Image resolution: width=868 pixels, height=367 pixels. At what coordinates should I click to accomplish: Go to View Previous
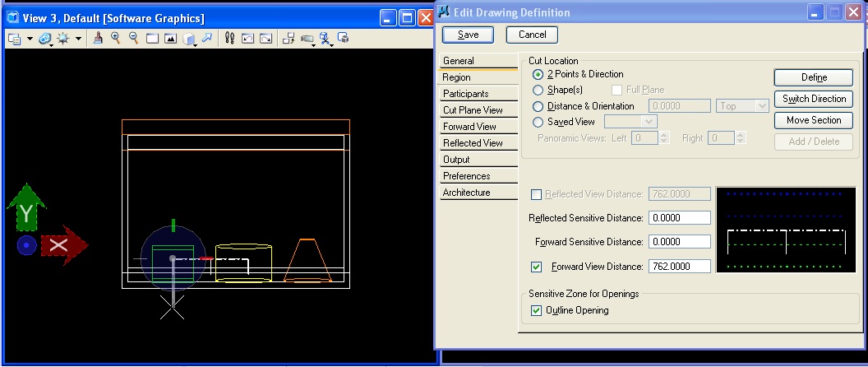pos(248,39)
